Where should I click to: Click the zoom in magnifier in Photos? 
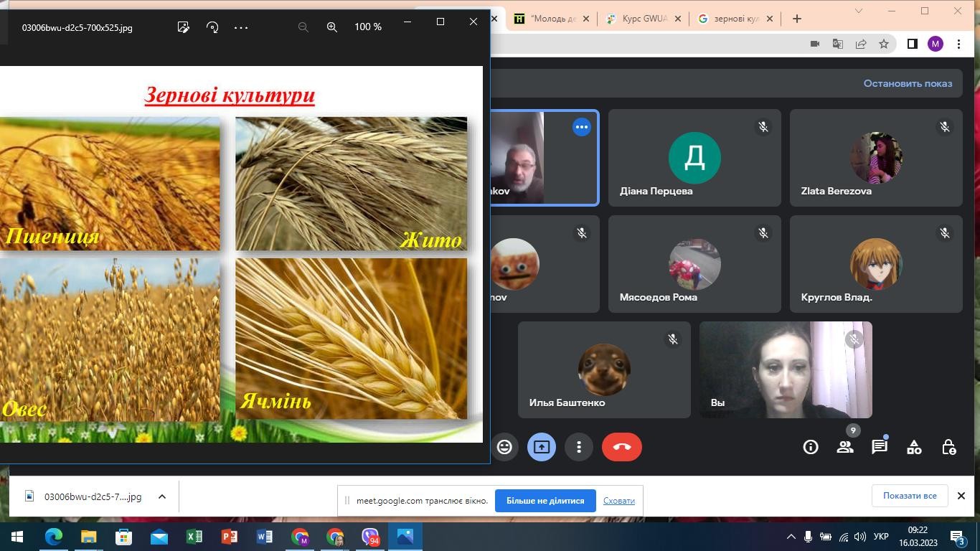332,27
